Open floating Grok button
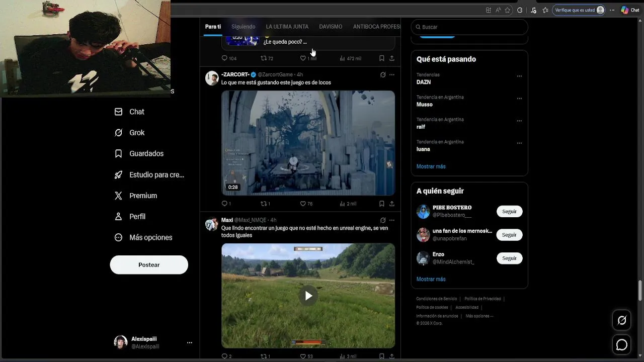Screen dimensions: 644x362 point(622,320)
